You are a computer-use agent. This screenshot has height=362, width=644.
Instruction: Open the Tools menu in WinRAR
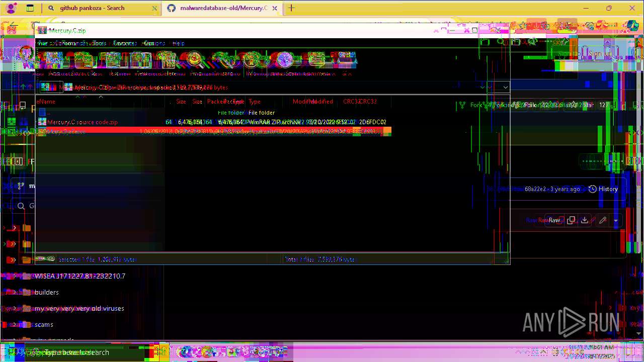pos(99,43)
